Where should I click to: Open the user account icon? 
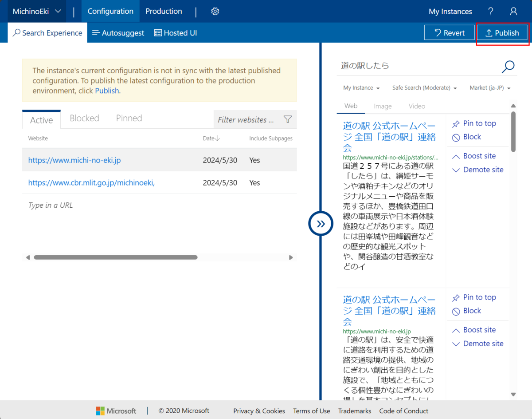[x=513, y=12]
